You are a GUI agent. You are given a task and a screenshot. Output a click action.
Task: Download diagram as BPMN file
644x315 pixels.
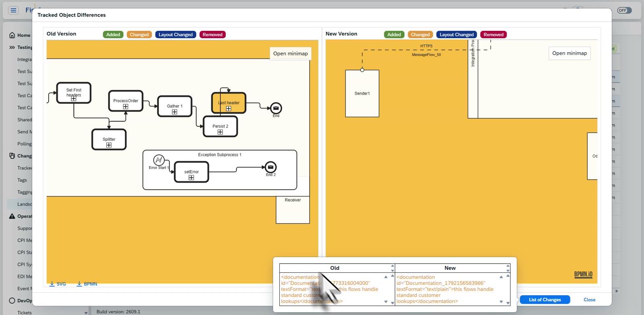click(87, 284)
